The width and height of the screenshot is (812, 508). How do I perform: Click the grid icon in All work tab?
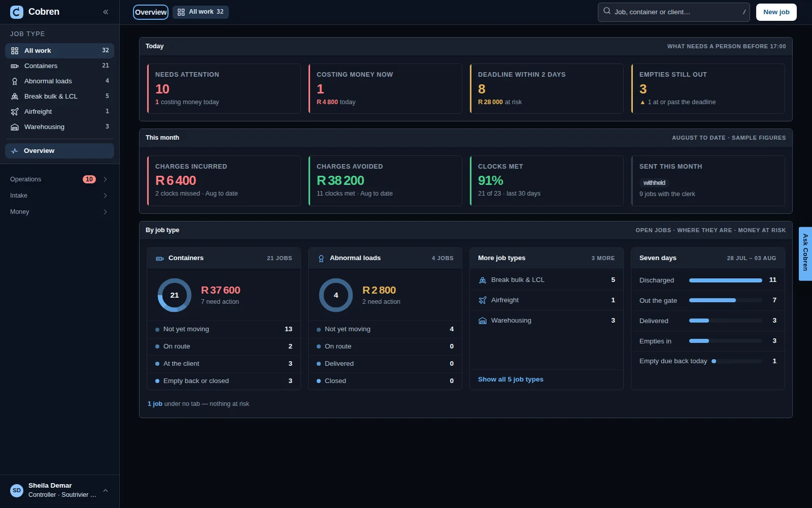click(x=181, y=12)
